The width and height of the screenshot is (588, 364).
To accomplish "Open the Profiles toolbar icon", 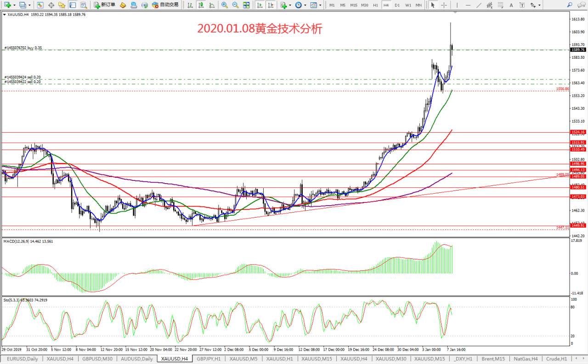I will click(23, 5).
